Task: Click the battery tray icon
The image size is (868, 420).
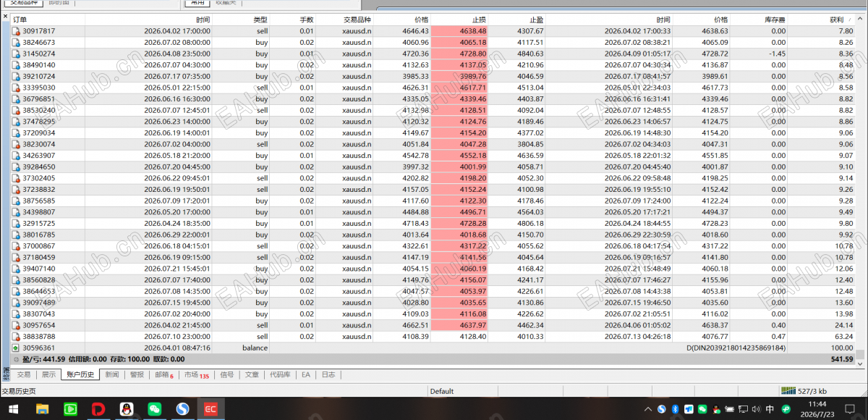Action: click(729, 409)
